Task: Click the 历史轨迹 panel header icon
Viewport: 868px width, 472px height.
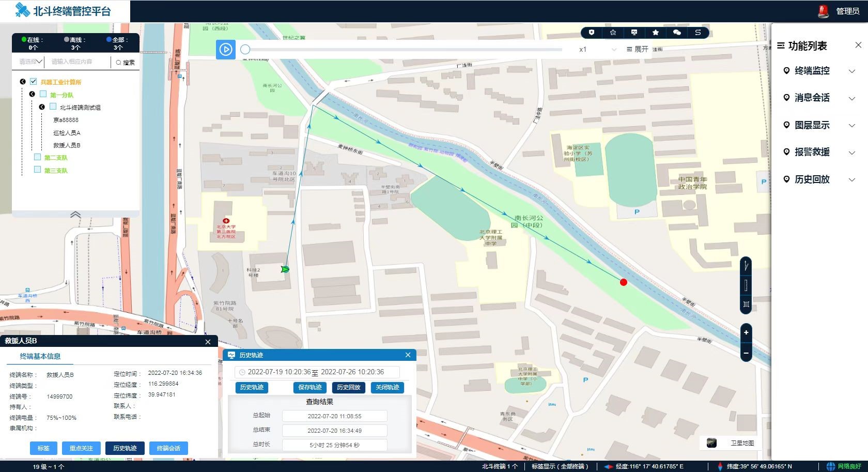Action: tap(231, 355)
